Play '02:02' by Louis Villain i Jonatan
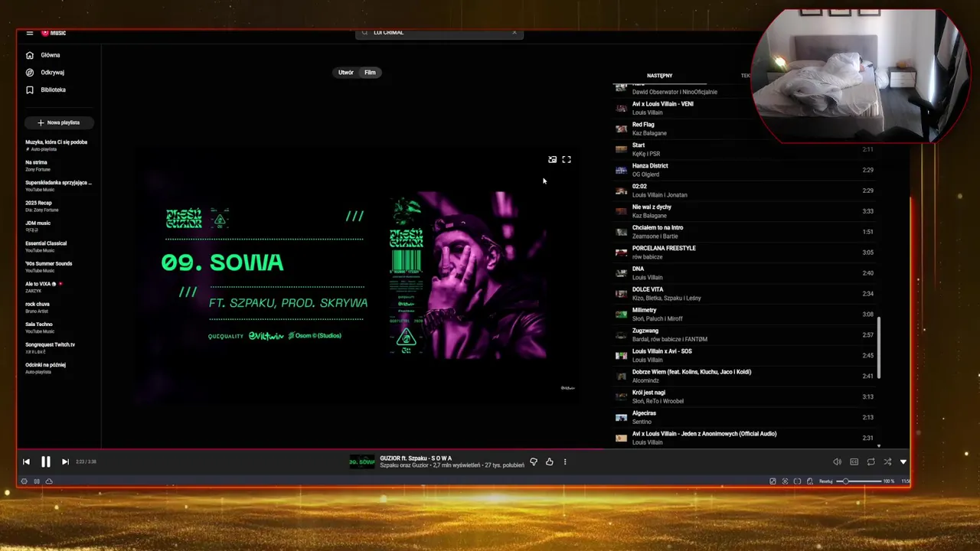 [746, 191]
